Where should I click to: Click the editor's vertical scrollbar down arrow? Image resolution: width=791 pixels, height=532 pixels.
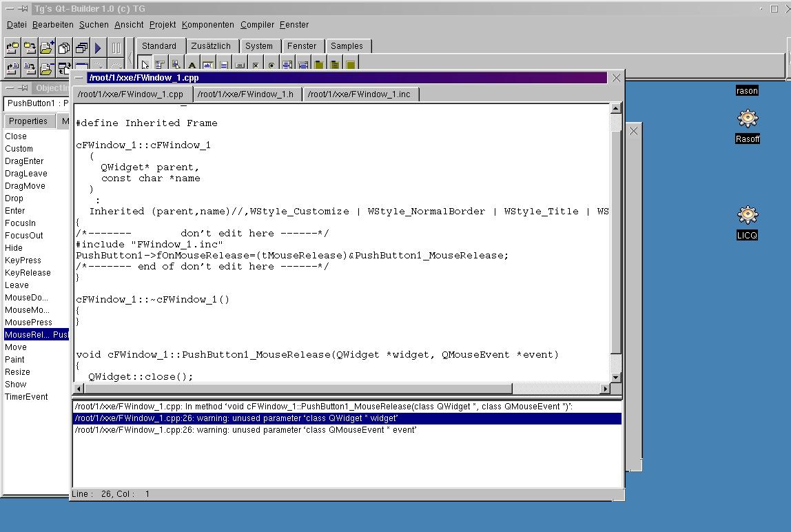tap(616, 377)
